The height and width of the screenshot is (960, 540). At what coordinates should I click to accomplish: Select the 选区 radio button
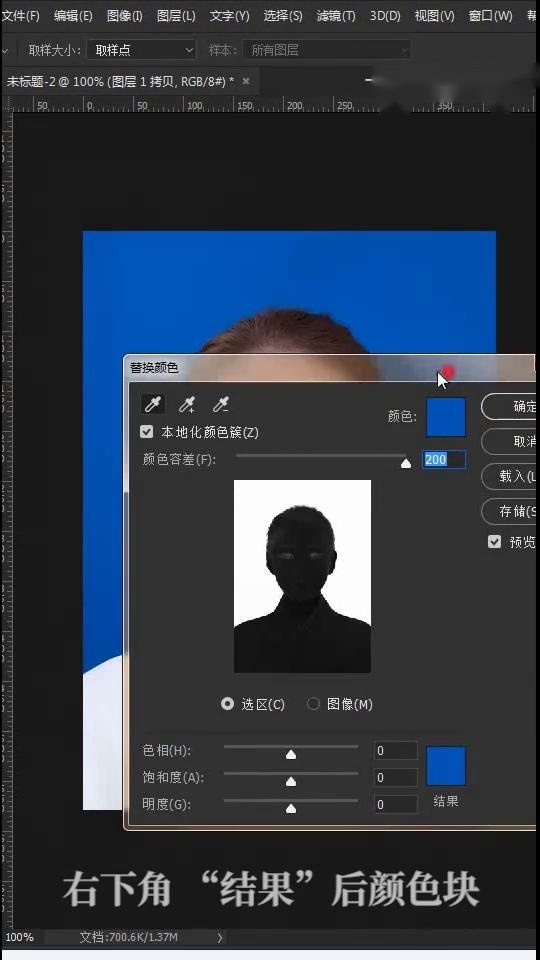227,703
